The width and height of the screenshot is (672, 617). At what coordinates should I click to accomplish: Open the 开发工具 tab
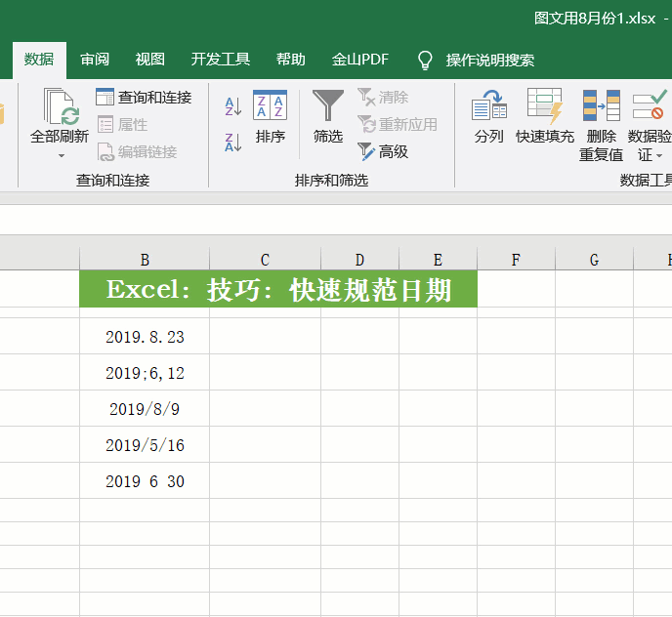point(221,60)
